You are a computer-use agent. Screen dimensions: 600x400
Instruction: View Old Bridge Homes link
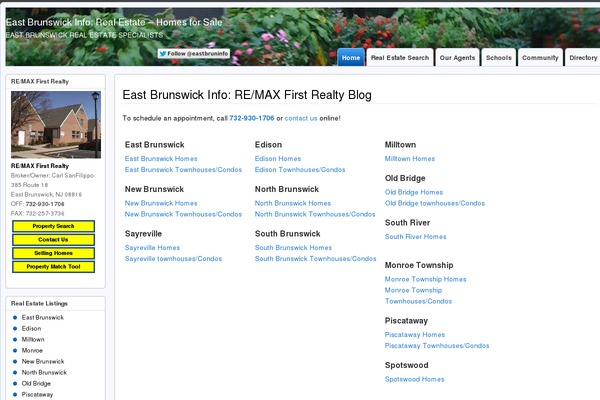tap(414, 192)
